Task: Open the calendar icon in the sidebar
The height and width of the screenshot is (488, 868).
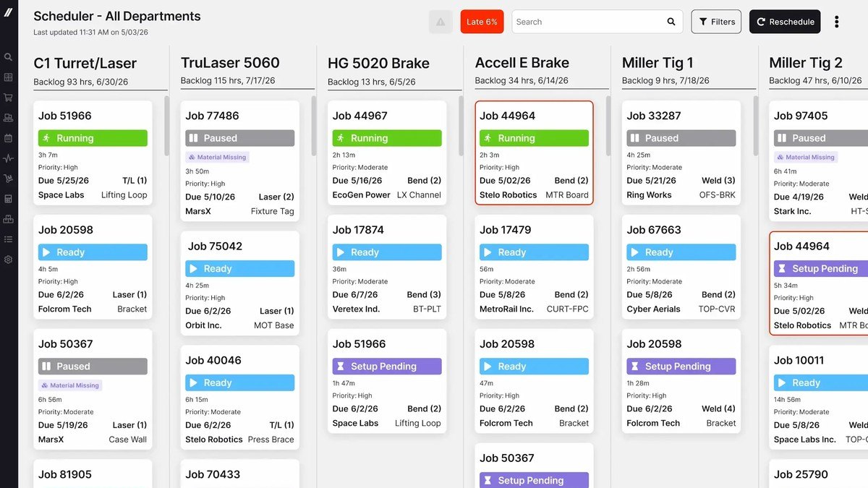Action: [x=9, y=138]
